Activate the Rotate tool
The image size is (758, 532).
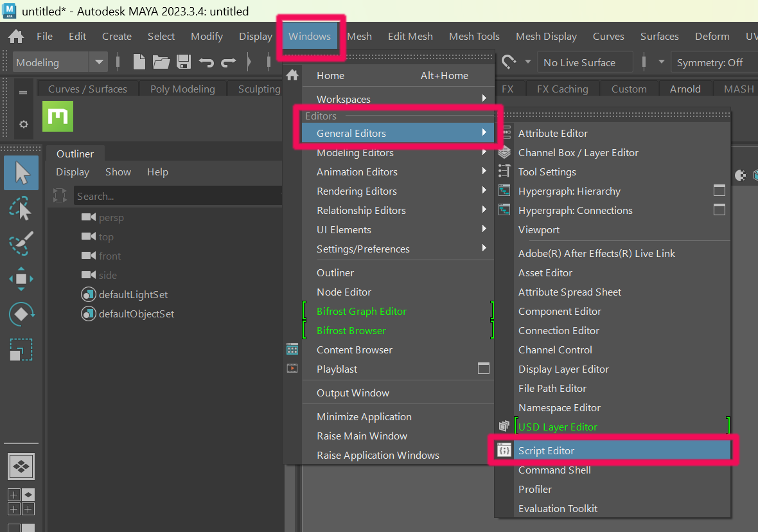(21, 314)
